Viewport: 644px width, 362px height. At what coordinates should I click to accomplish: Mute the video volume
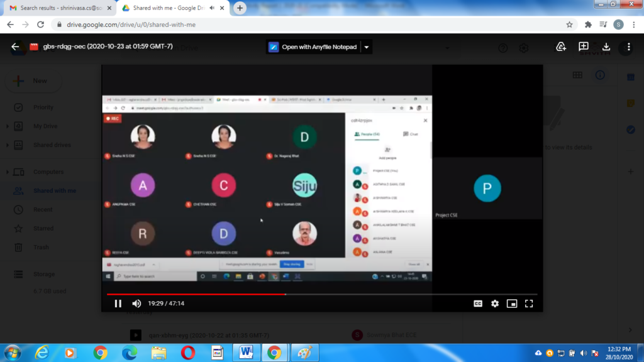click(135, 304)
